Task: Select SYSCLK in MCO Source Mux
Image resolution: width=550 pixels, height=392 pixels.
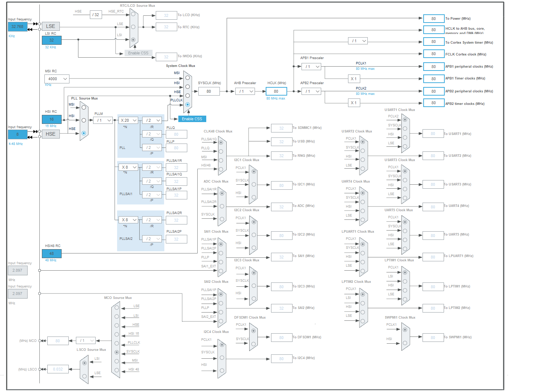Action: (117, 352)
